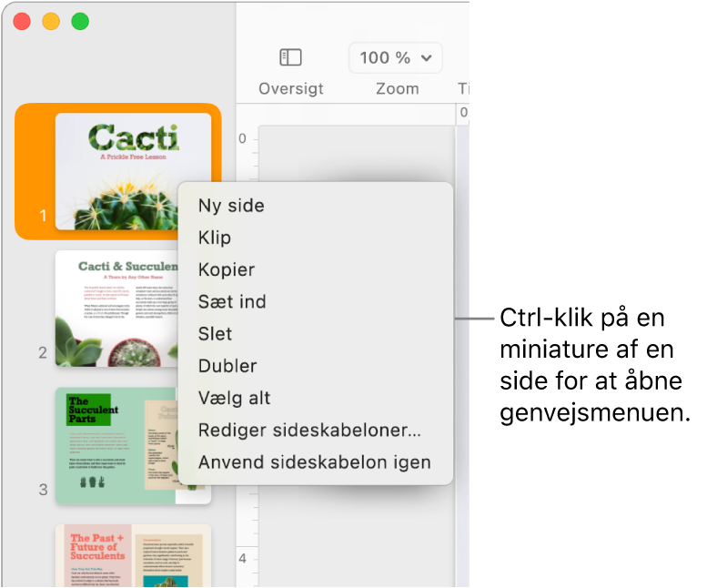Click the Oversigt sidebar view icon
Screen dimensions: 707x588
pos(290,57)
